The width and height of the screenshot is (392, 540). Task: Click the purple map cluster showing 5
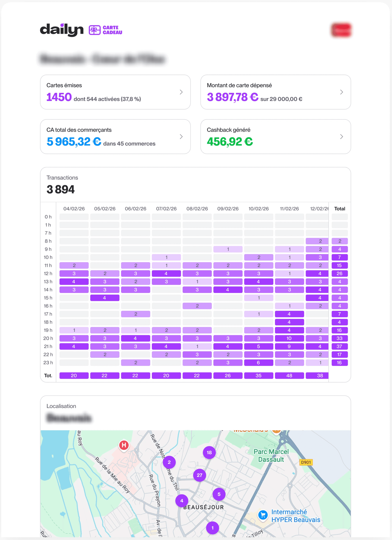[219, 494]
